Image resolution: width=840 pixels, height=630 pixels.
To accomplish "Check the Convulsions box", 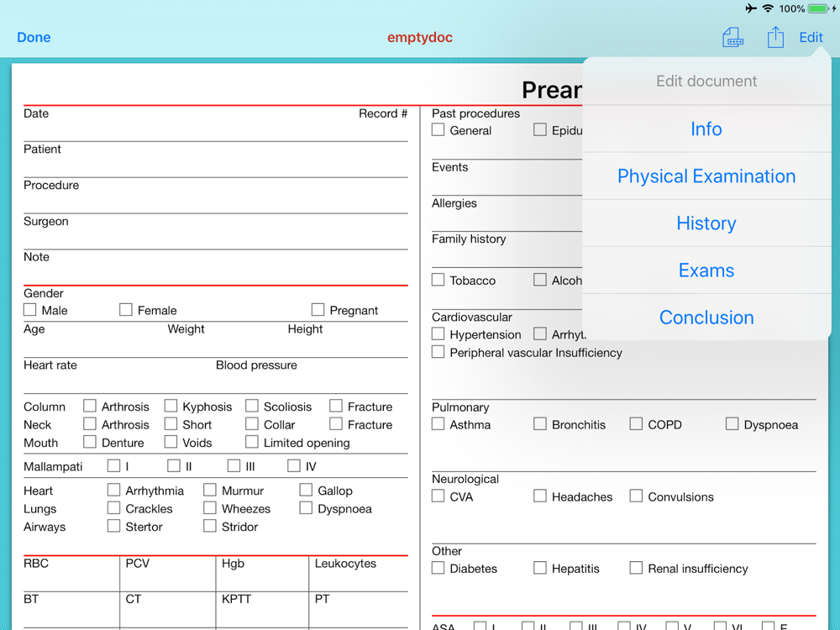I will (636, 496).
